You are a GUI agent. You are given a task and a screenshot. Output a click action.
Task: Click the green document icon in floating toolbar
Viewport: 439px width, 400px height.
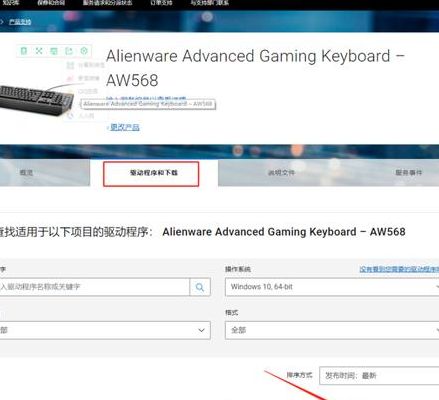click(24, 51)
